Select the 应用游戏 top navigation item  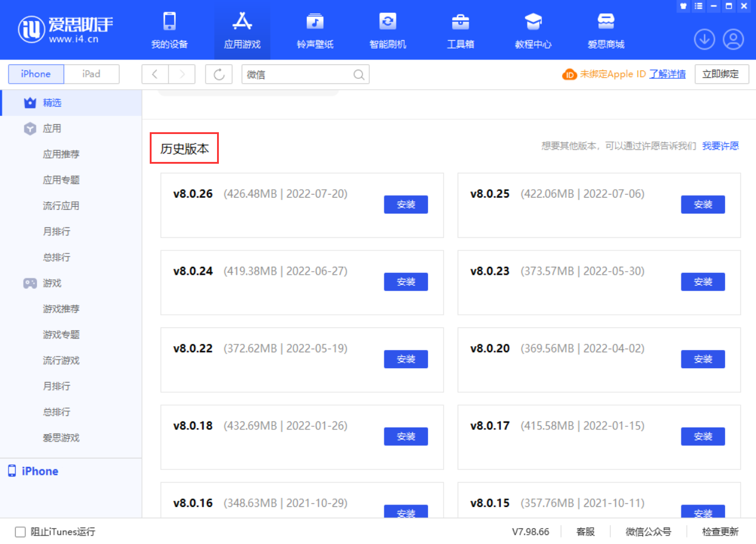tap(242, 30)
